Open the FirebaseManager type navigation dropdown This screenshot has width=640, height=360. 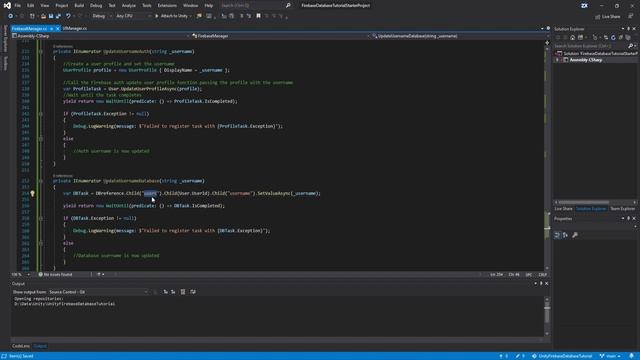tap(280, 36)
